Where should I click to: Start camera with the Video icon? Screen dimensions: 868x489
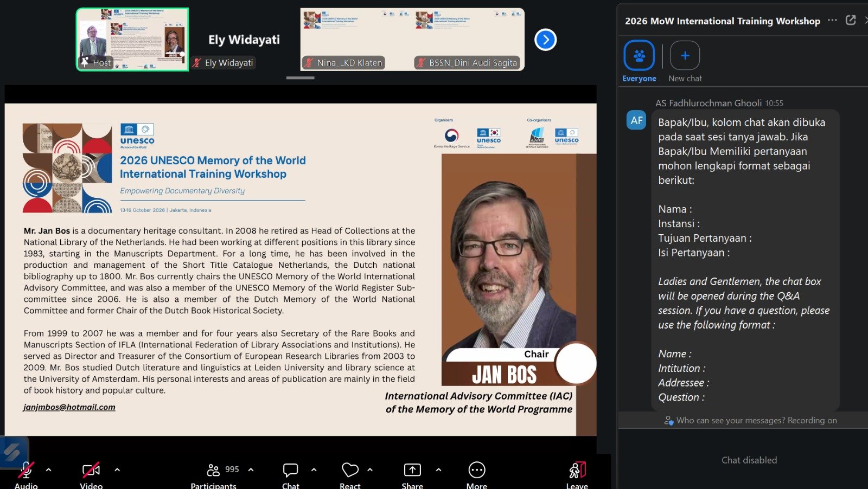tap(91, 469)
